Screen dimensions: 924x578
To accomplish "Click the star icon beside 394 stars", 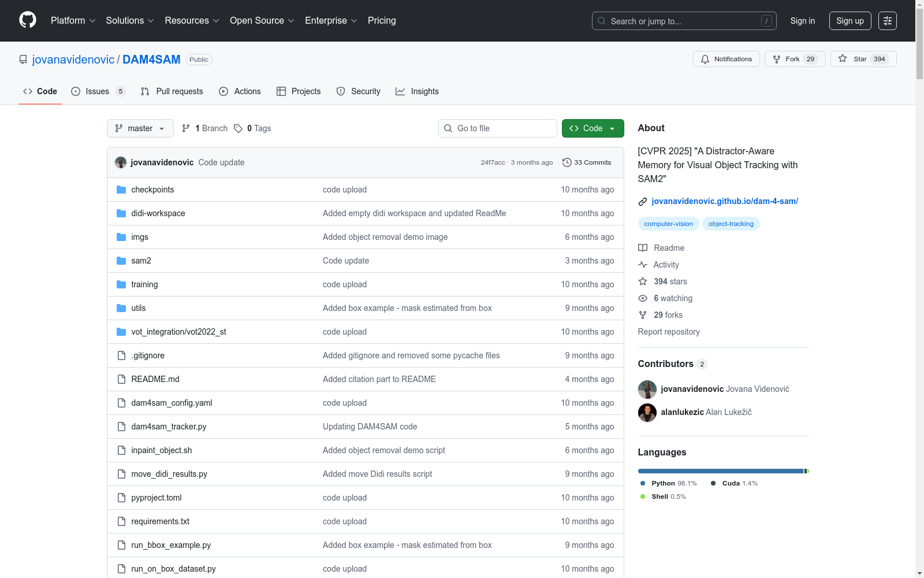I will point(643,281).
